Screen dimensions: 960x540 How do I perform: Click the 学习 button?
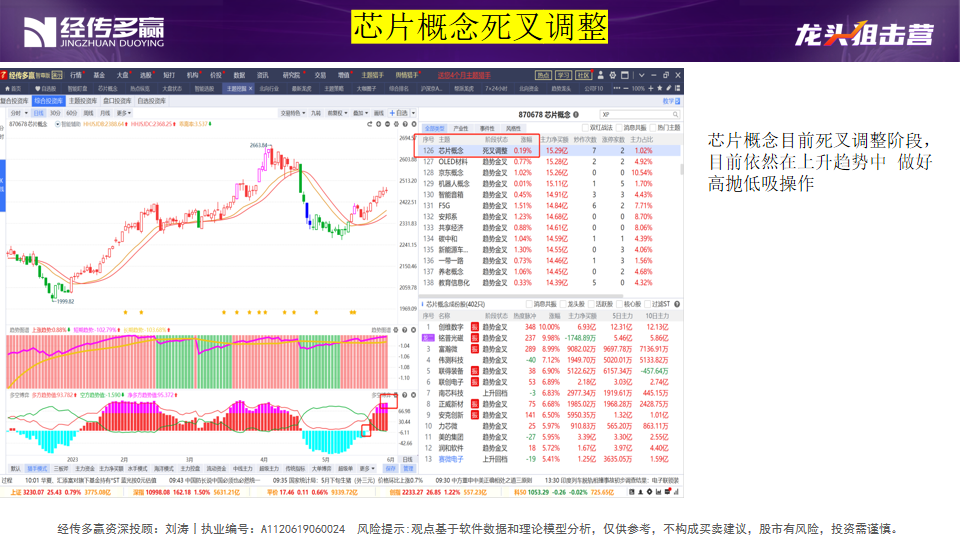click(563, 75)
